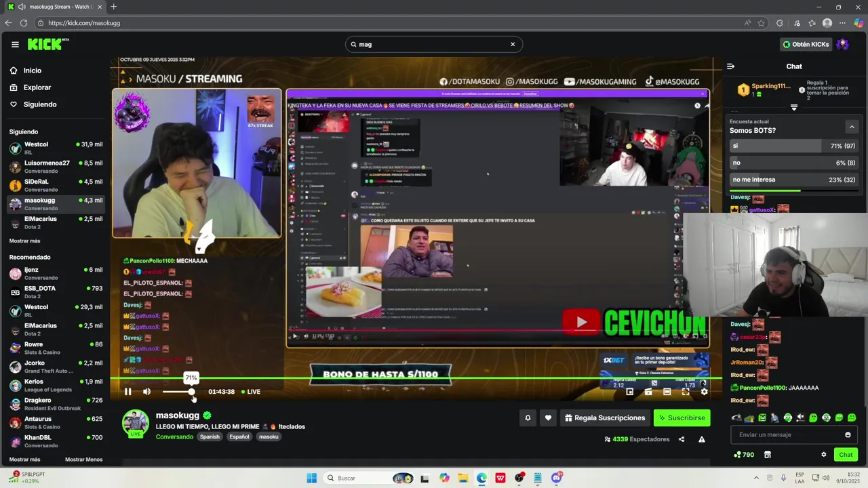
Task: Open Rowre Slots & Casino channel
Action: [x=56, y=348]
